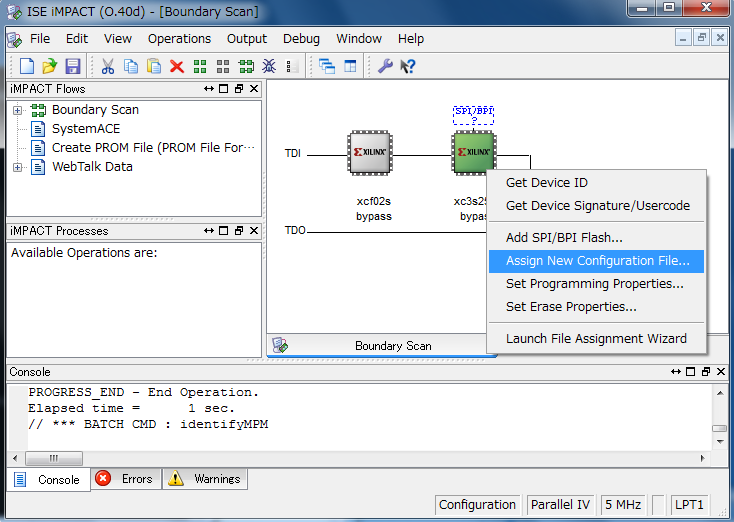Click console scroll right arrow

click(702, 458)
